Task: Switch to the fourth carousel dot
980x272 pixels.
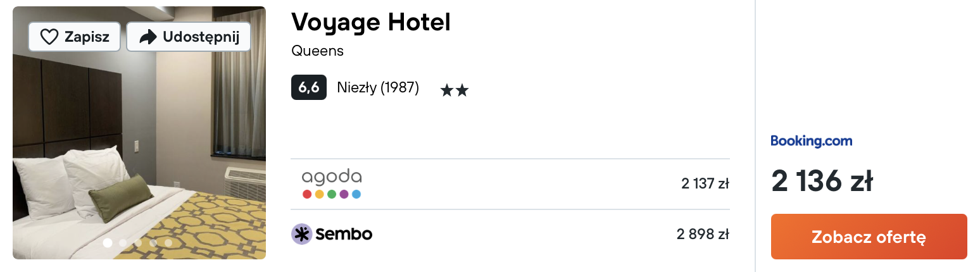Action: point(153,242)
